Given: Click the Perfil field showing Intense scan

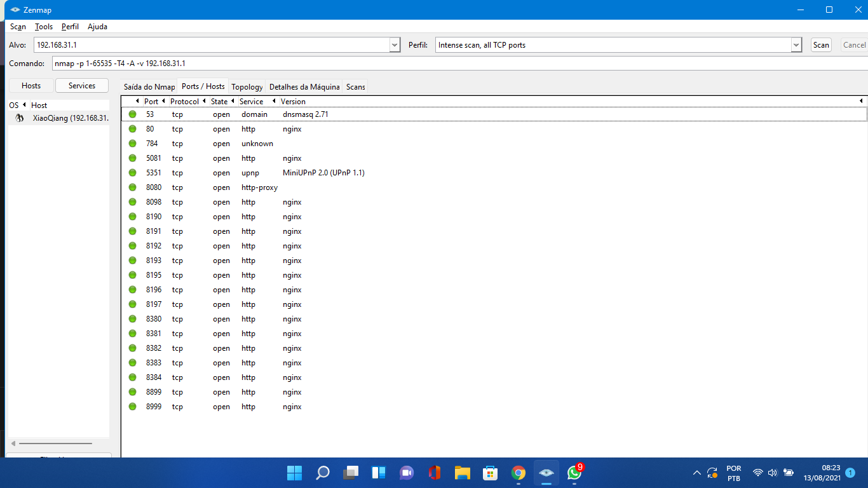Looking at the screenshot, I should coord(613,45).
